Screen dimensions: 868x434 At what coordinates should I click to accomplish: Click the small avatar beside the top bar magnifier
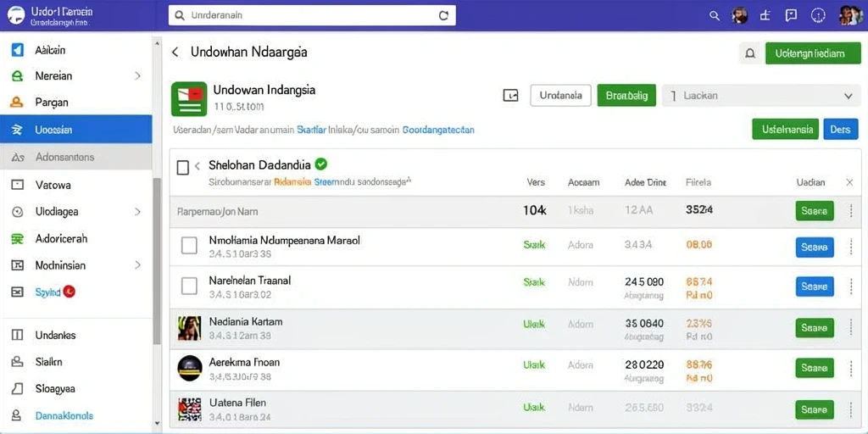coord(740,15)
